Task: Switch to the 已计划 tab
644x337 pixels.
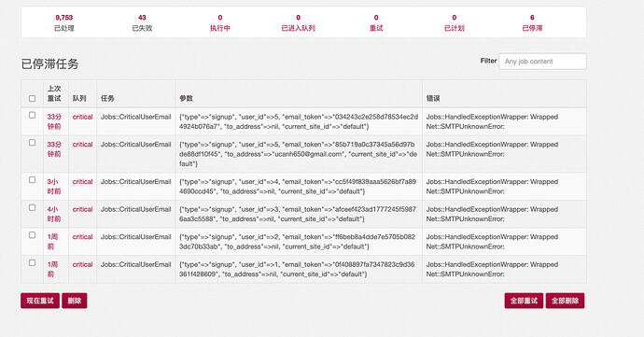Action: tap(455, 22)
